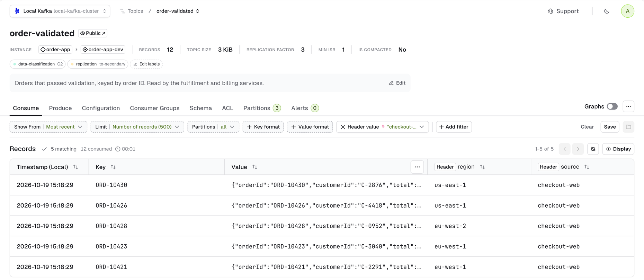Toggle the Graphs switch

[612, 106]
